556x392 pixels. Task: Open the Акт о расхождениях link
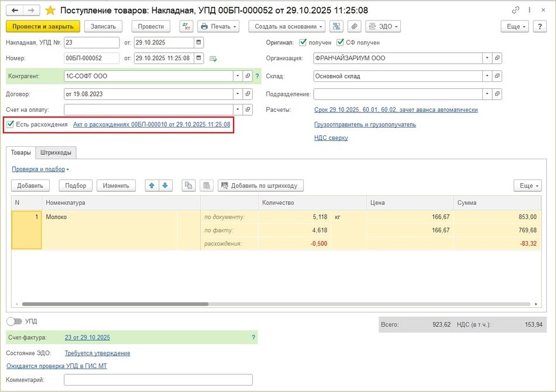point(151,125)
